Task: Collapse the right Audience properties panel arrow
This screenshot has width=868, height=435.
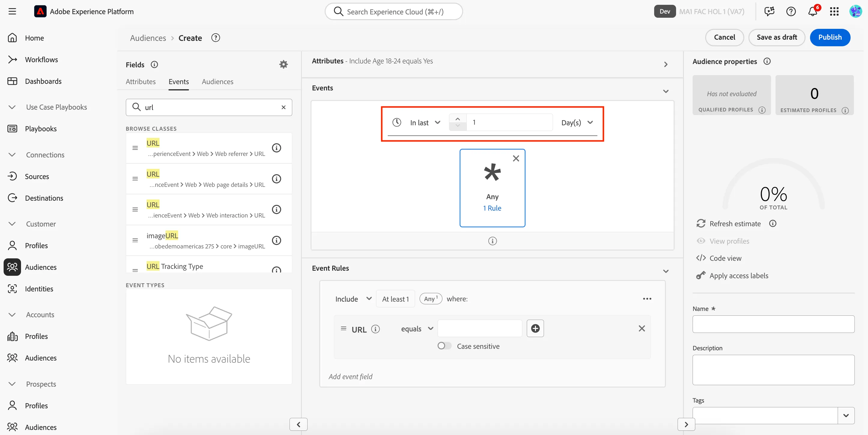Action: click(x=686, y=424)
